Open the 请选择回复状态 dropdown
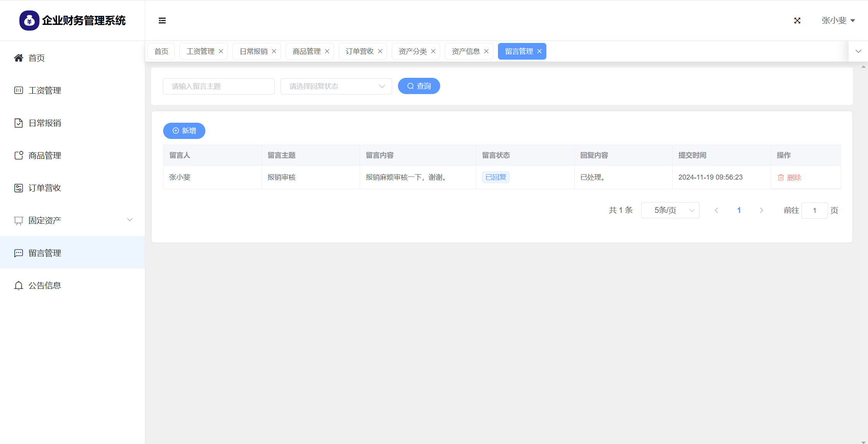Screen dimensions: 868x444 (336, 86)
